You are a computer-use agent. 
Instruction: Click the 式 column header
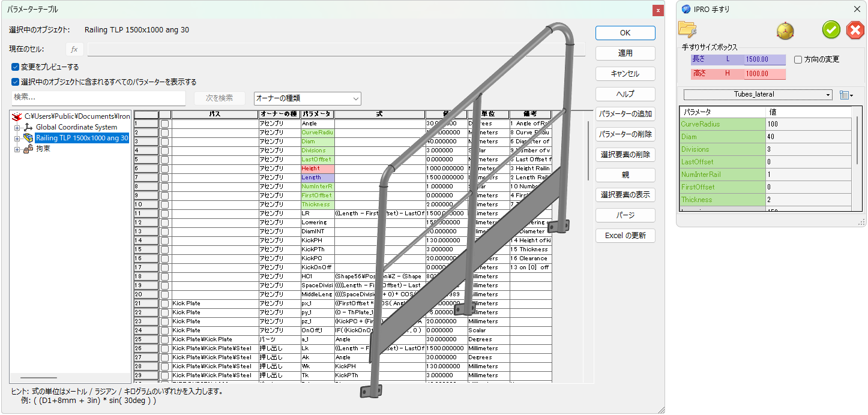tap(379, 114)
